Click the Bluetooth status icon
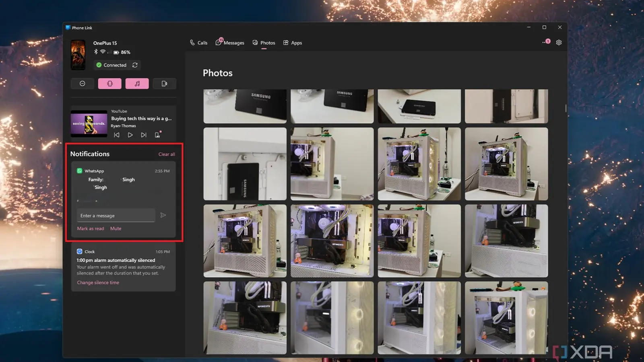Screen dimensions: 644x362 click(96, 52)
